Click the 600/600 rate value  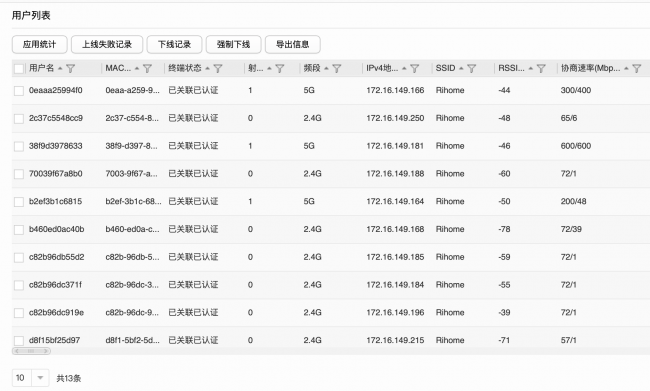[576, 146]
